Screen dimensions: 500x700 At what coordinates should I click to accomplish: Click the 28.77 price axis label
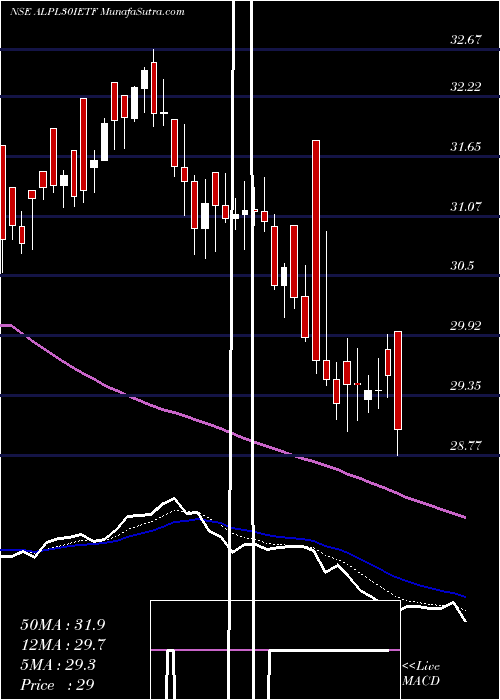[x=466, y=445]
